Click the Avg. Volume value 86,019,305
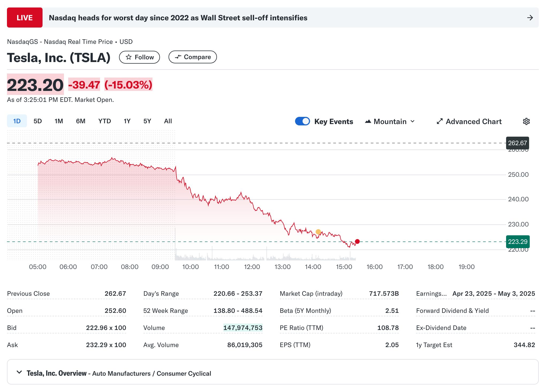The height and width of the screenshot is (392, 539). (x=245, y=345)
